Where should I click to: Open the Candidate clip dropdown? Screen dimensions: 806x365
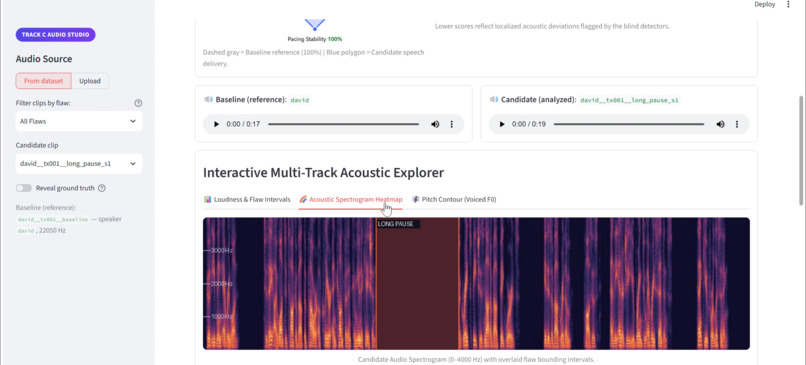(79, 163)
